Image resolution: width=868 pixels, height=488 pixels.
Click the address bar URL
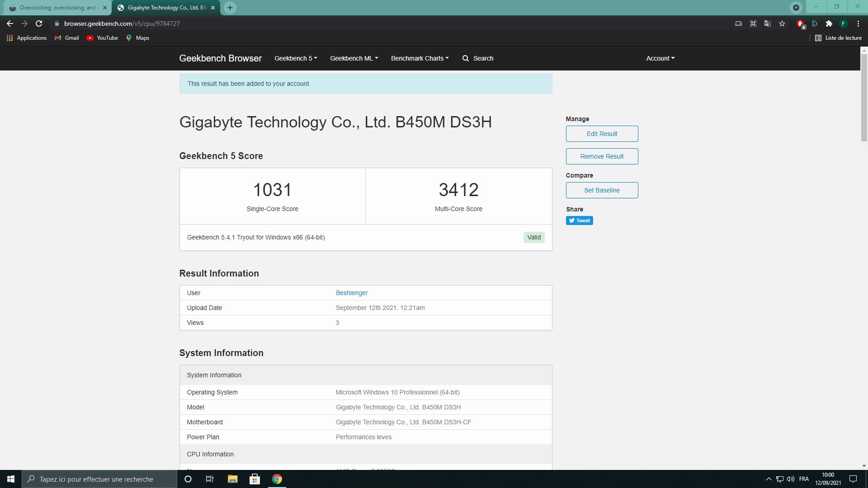coord(122,23)
